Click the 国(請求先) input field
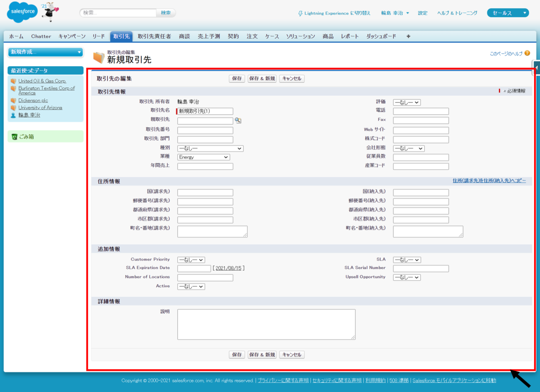540x392 pixels. [205, 192]
